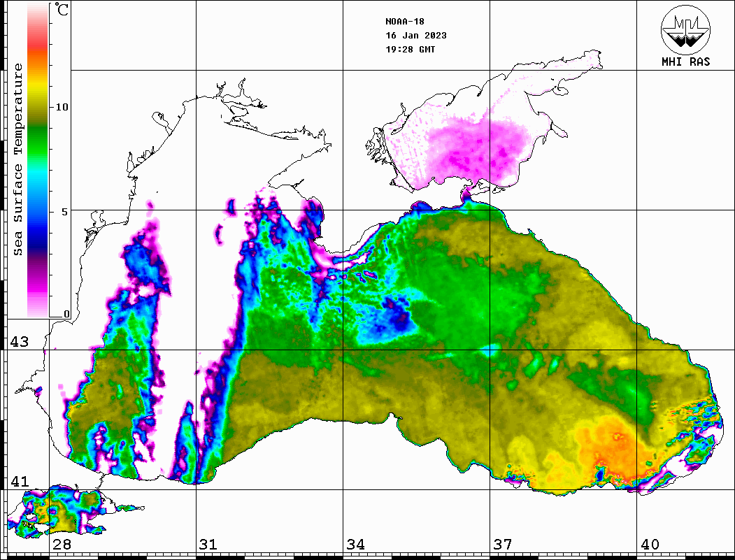This screenshot has height=560, width=735.
Task: Click longitude label 28
Action: [62, 544]
